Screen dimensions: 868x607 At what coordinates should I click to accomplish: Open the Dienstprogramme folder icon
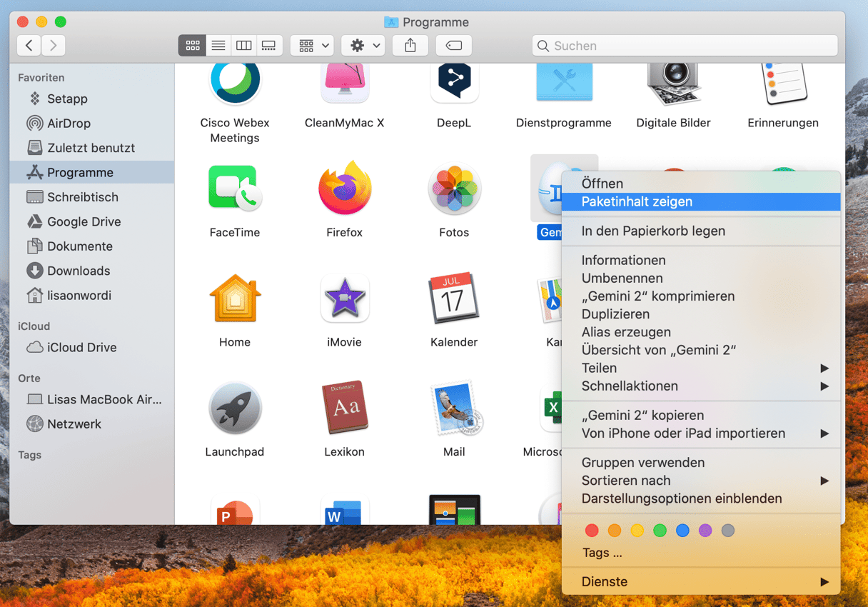click(564, 81)
